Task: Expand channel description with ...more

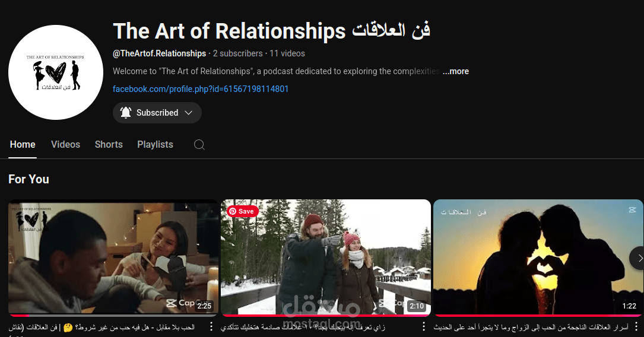Action: [x=456, y=71]
